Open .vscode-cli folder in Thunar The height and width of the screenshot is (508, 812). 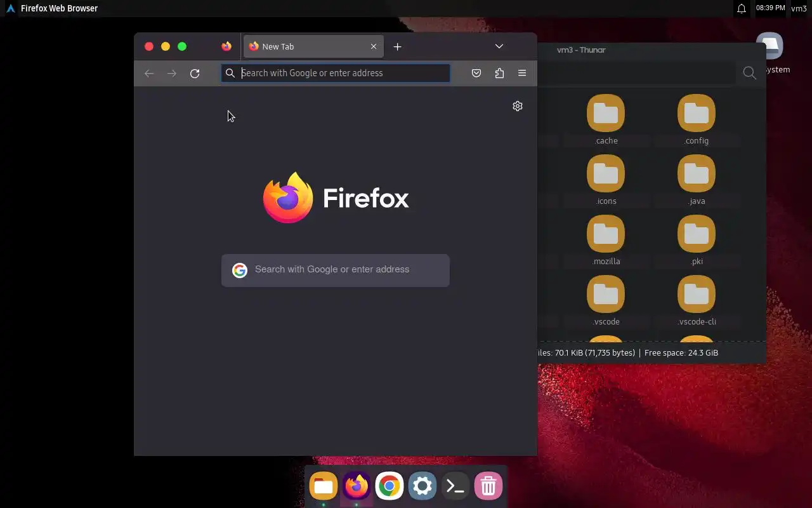(x=696, y=302)
